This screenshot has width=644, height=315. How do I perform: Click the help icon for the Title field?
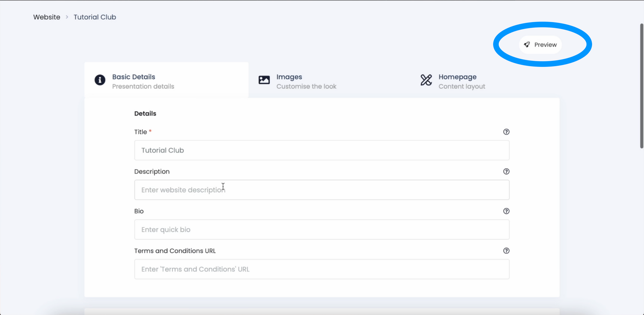click(x=506, y=132)
